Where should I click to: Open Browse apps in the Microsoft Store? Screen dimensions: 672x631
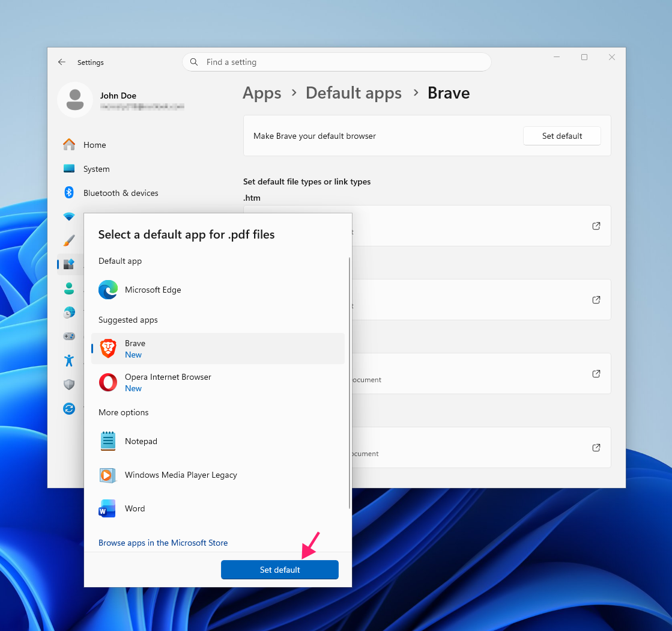163,543
